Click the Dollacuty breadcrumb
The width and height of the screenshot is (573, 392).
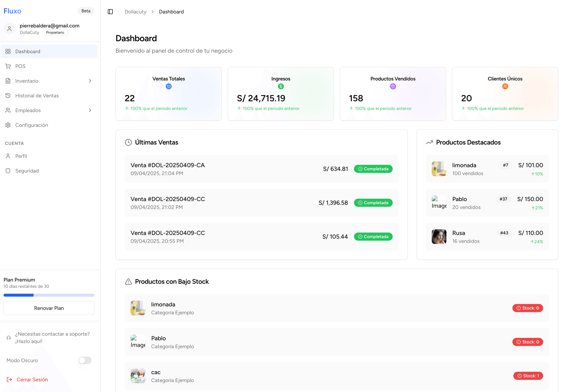[x=136, y=12]
